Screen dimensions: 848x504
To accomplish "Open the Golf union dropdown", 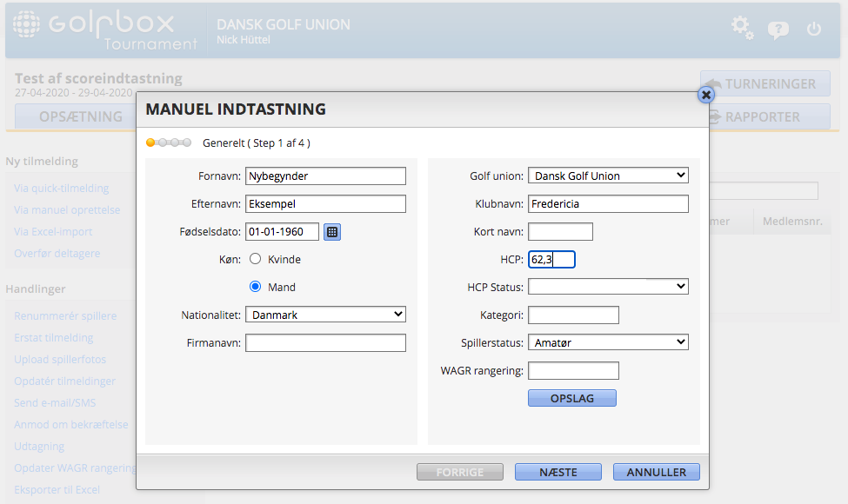I will pos(608,176).
